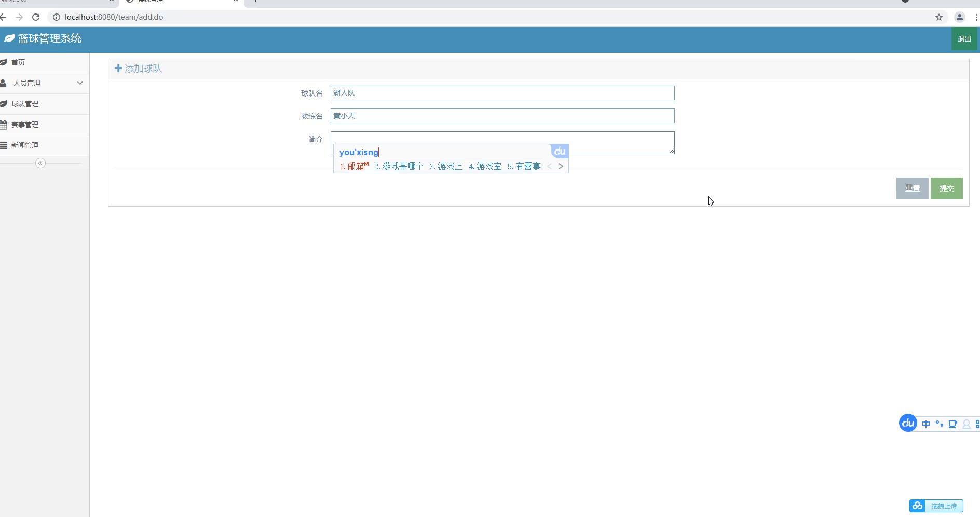This screenshot has height=517, width=980.
Task: Toggle punctuation mode on IME toolbar
Action: pyautogui.click(x=939, y=424)
